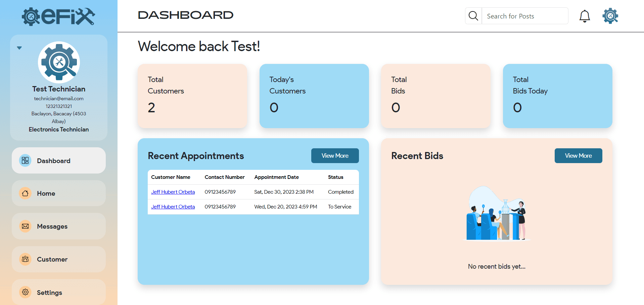Click the Test Technician profile avatar
The height and width of the screenshot is (305, 644).
(x=59, y=62)
